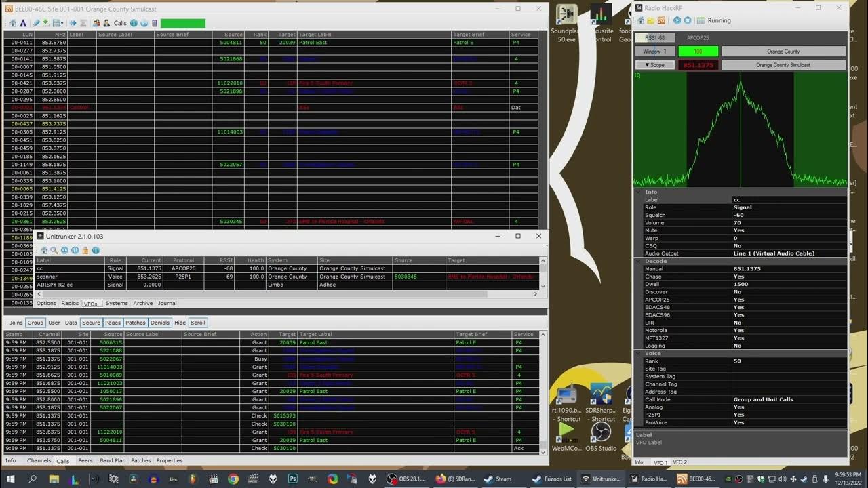Click the orange RSS feed icon in Radio HackRF
Image resolution: width=868 pixels, height=488 pixels.
661,20
